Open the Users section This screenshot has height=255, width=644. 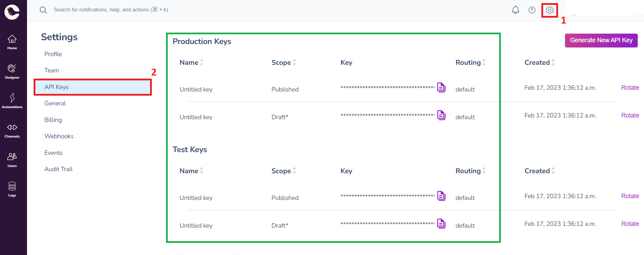(x=12, y=159)
